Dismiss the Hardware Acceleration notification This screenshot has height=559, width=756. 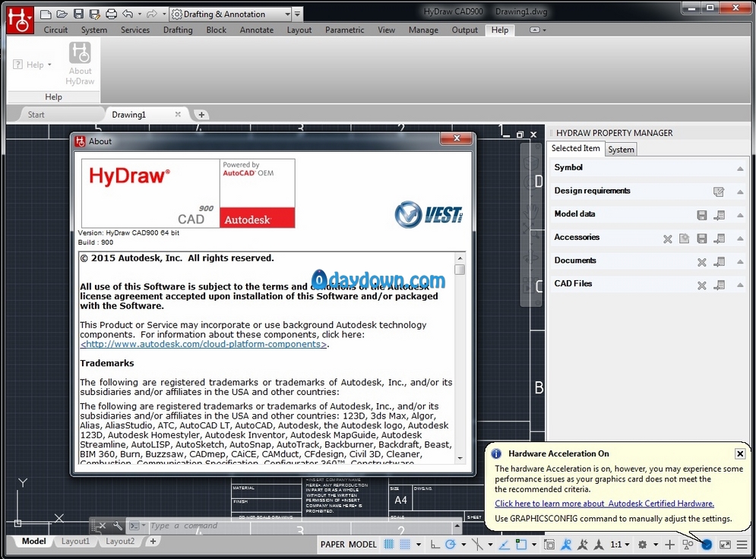tap(739, 453)
